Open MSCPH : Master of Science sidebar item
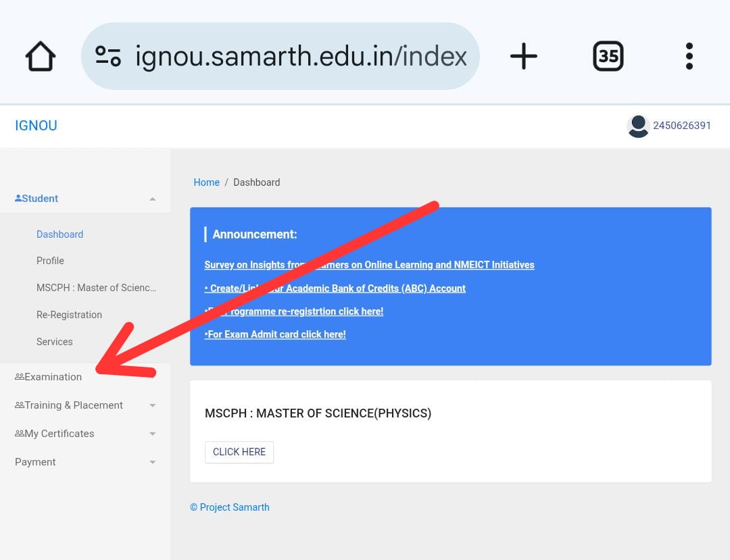 pyautogui.click(x=97, y=288)
